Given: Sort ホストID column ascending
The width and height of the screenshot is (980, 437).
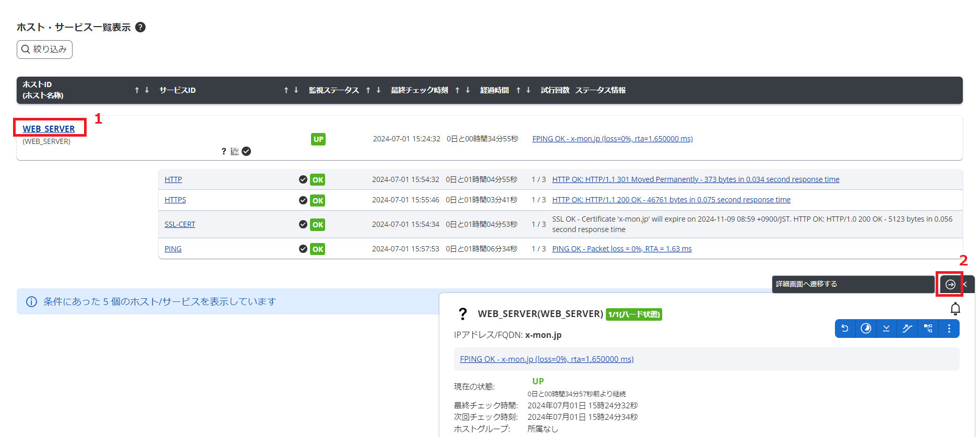Looking at the screenshot, I should (x=137, y=90).
